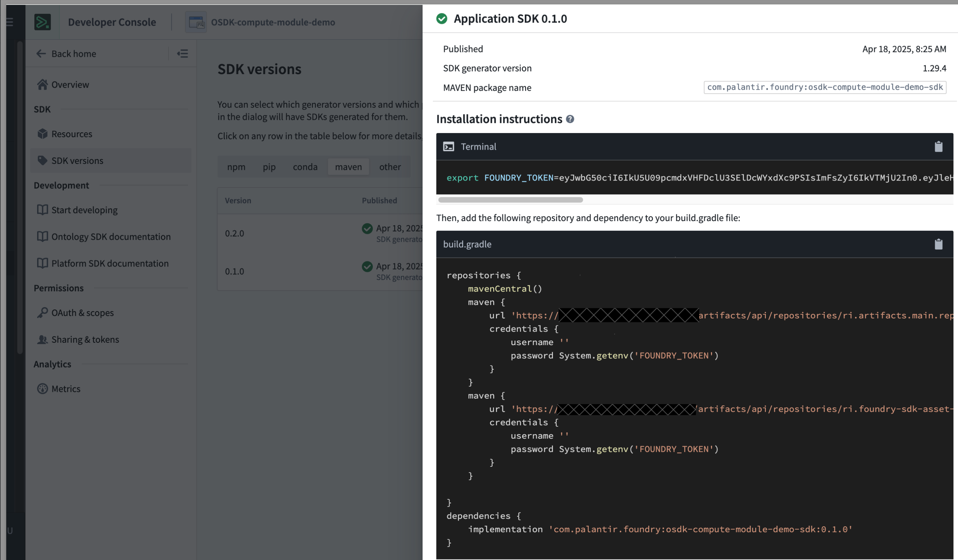Click the Developer Console logo icon
Viewport: 958px width, 560px height.
click(x=43, y=21)
